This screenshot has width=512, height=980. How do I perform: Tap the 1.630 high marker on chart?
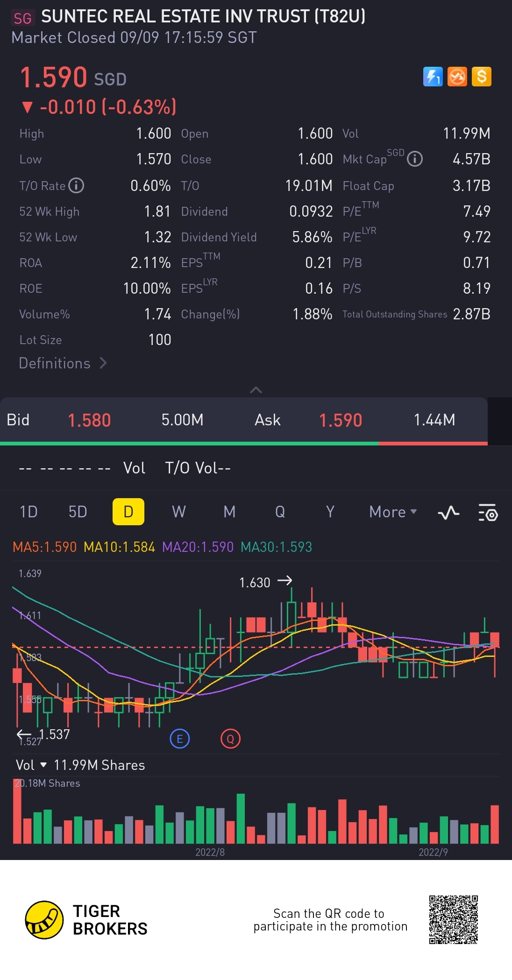click(265, 582)
